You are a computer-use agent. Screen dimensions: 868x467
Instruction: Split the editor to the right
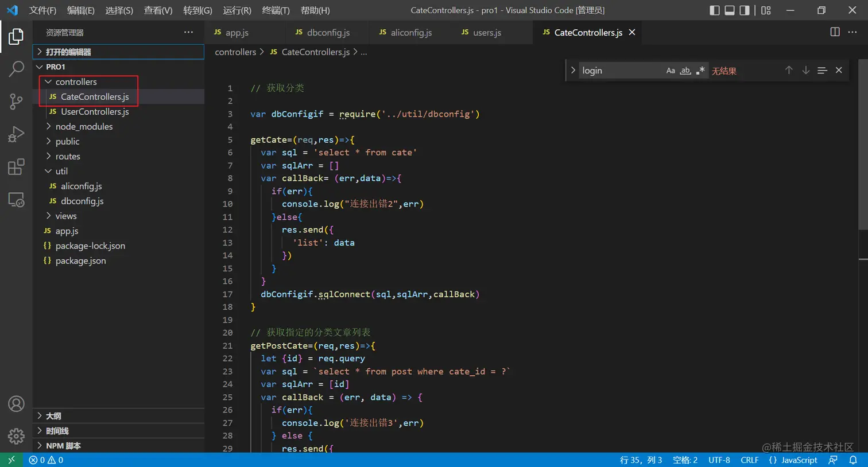[835, 32]
